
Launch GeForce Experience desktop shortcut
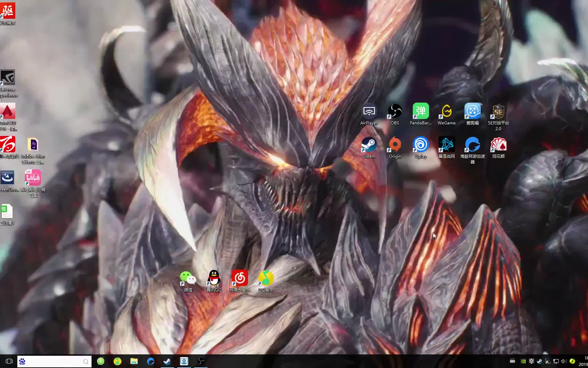[x=7, y=83]
